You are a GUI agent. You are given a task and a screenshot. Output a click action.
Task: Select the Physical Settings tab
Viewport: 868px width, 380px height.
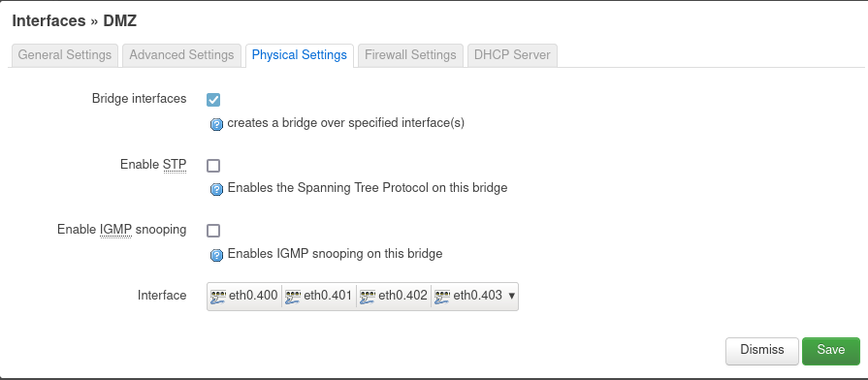300,55
